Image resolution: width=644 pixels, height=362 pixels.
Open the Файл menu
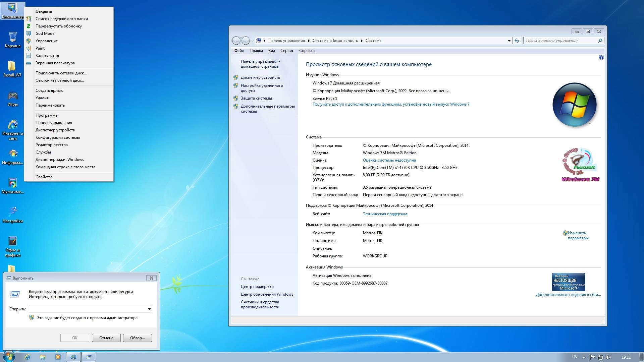click(239, 51)
